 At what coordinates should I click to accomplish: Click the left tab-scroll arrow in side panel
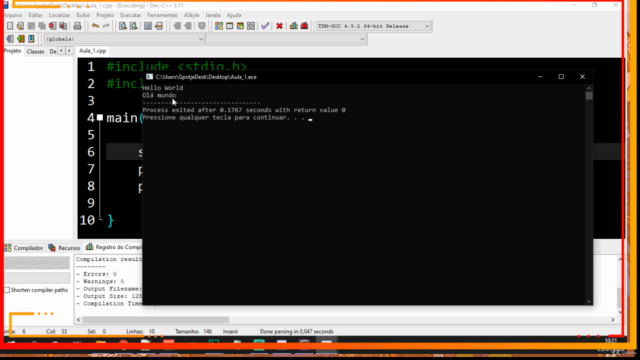pyautogui.click(x=61, y=51)
